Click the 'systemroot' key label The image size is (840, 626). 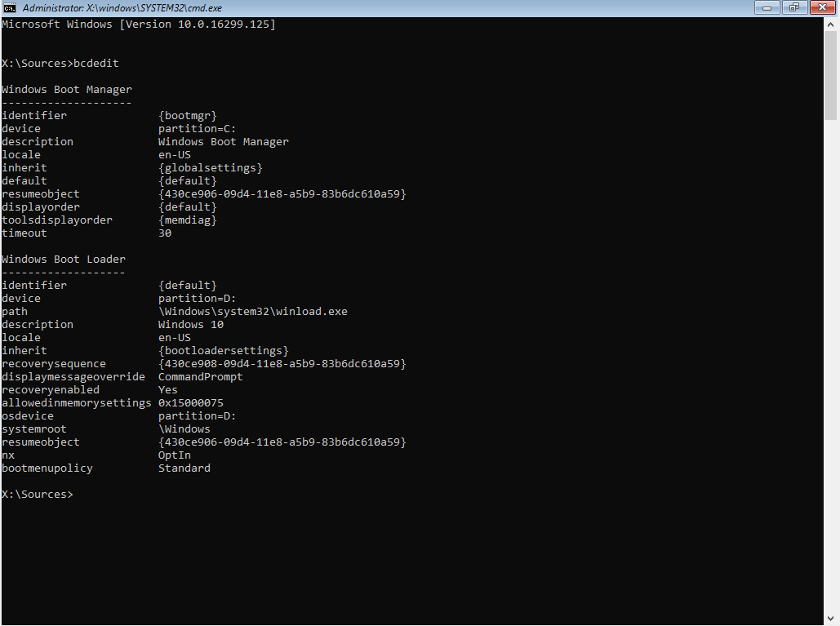[33, 429]
